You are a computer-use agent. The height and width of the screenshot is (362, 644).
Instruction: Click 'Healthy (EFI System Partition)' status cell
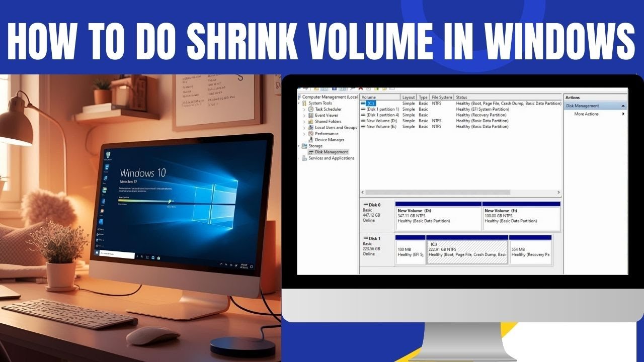point(482,109)
